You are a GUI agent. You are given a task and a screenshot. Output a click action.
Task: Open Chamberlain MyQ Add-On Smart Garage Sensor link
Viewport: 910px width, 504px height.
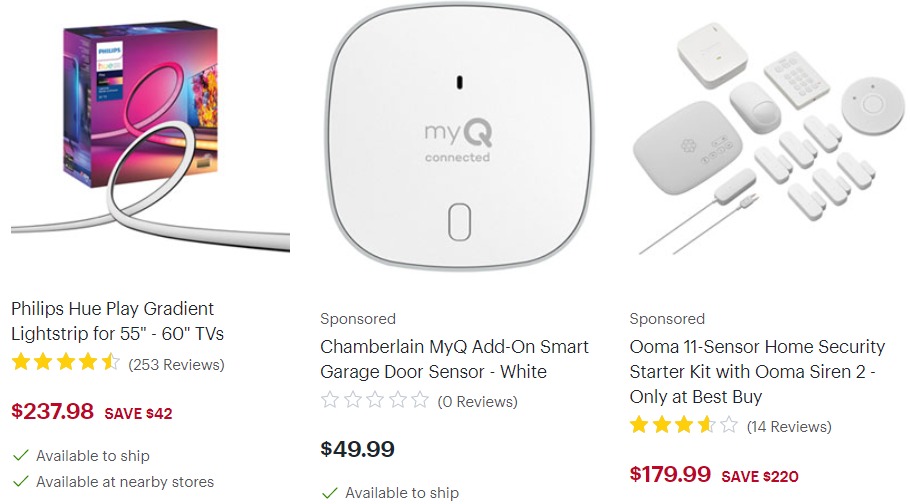pyautogui.click(x=454, y=359)
